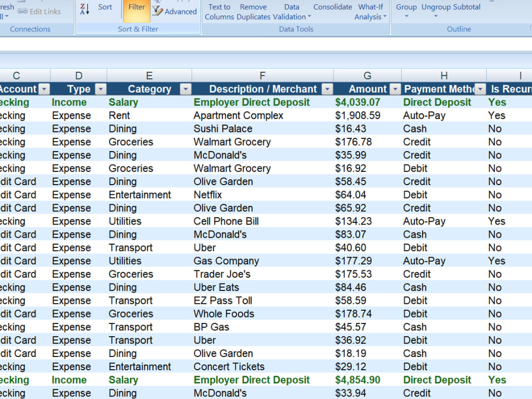Image resolution: width=532 pixels, height=399 pixels.
Task: Open Amount column filter arrow
Action: pos(395,89)
